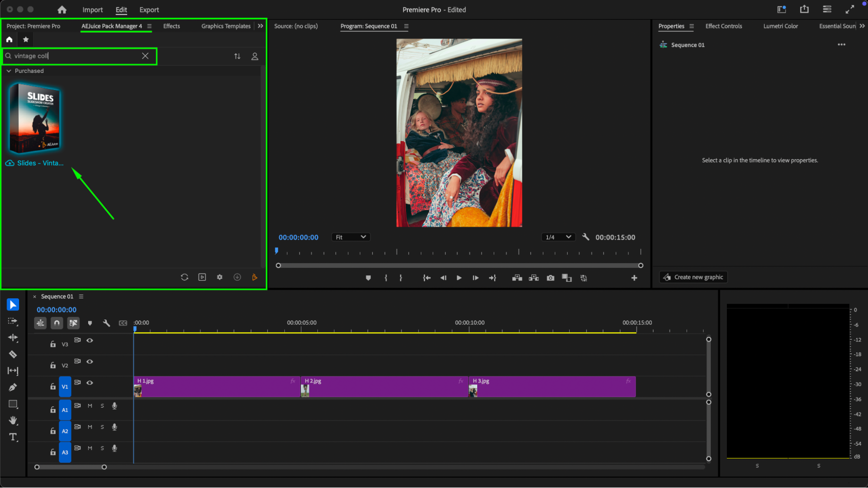Select the Razor tool

[13, 354]
